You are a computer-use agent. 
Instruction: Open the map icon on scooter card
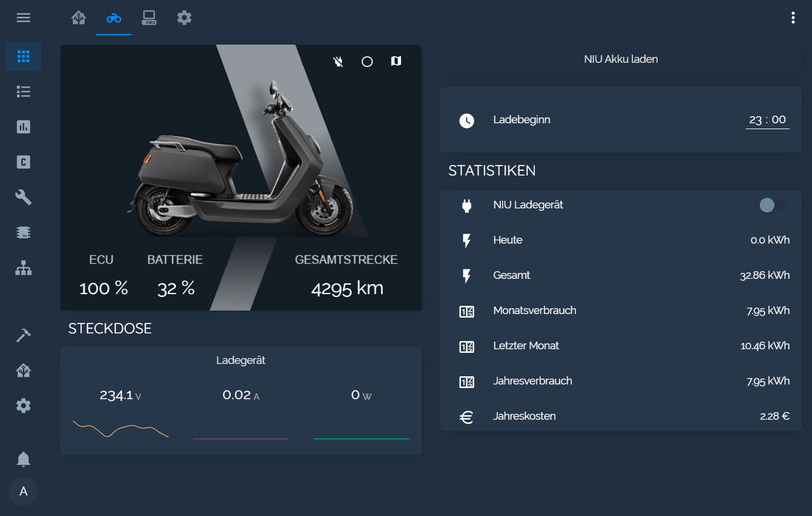pos(396,61)
